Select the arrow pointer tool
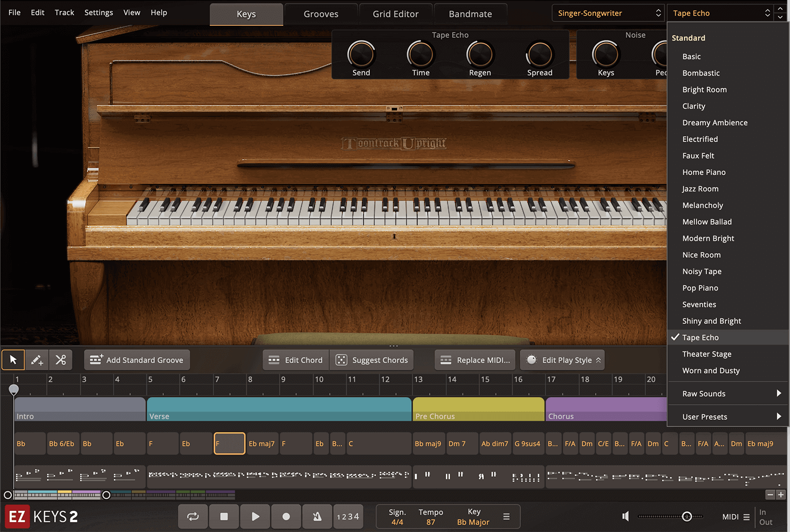 pos(13,360)
